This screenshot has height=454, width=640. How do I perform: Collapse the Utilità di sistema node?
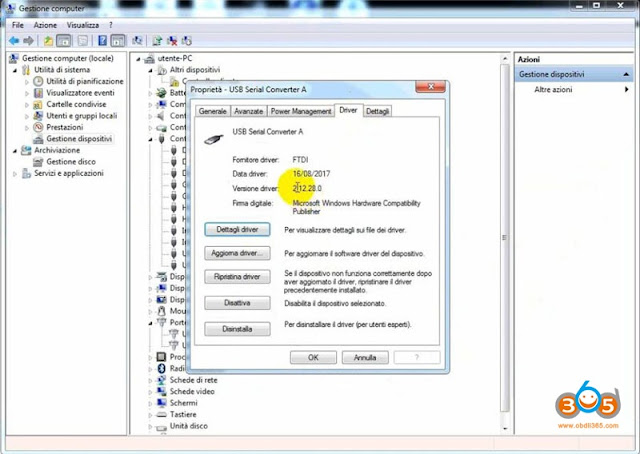(15, 70)
